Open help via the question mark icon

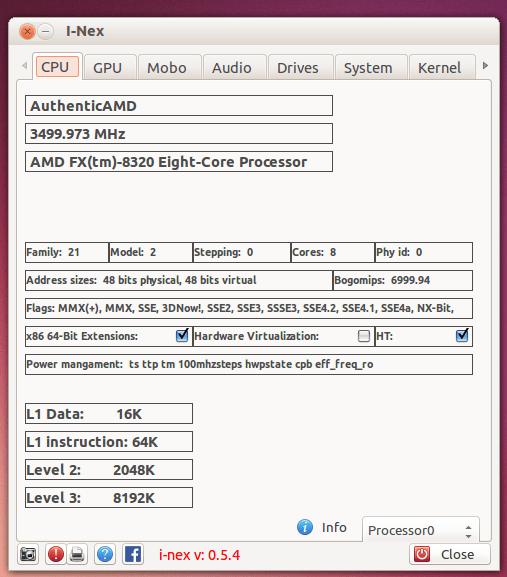pyautogui.click(x=105, y=554)
